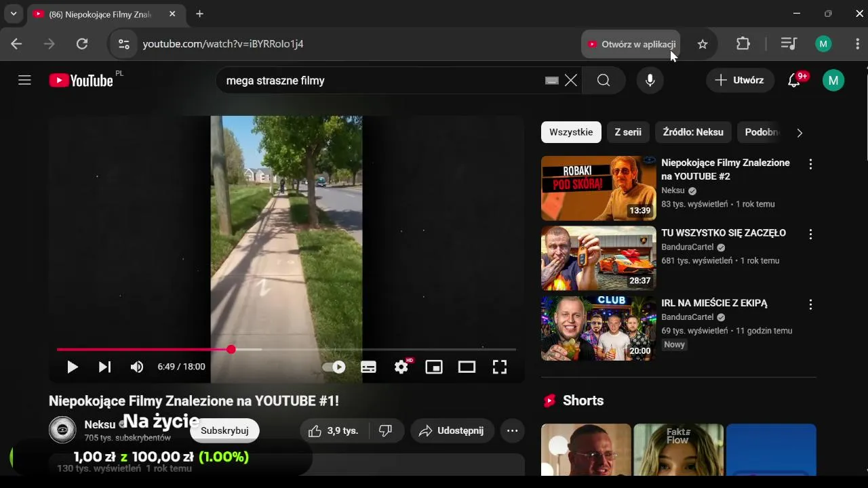Open player settings gear
Viewport: 868px width, 488px height.
click(x=401, y=367)
